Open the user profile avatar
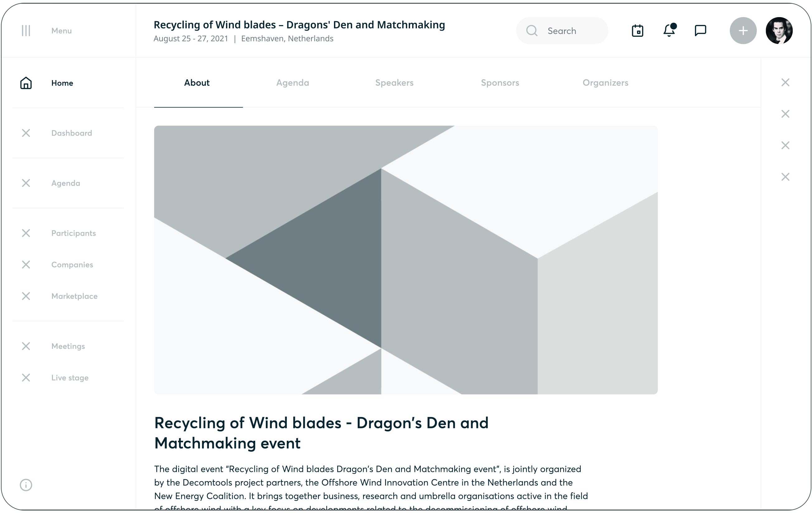The width and height of the screenshot is (812, 513). coord(779,31)
